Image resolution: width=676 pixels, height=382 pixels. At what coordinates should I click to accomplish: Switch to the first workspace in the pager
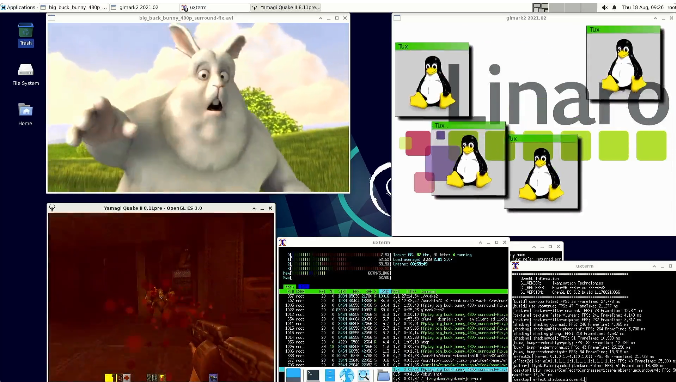click(x=540, y=7)
